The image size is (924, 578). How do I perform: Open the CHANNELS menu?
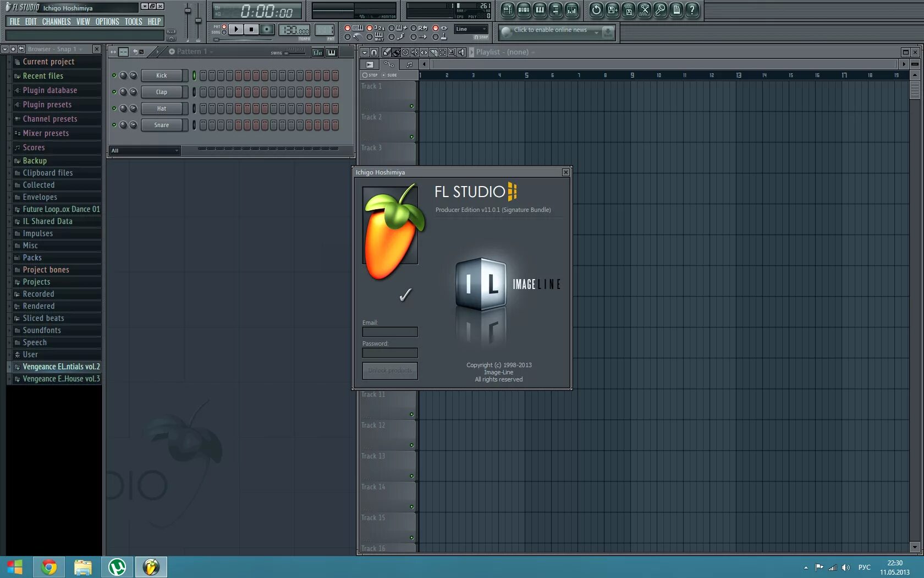click(x=56, y=21)
